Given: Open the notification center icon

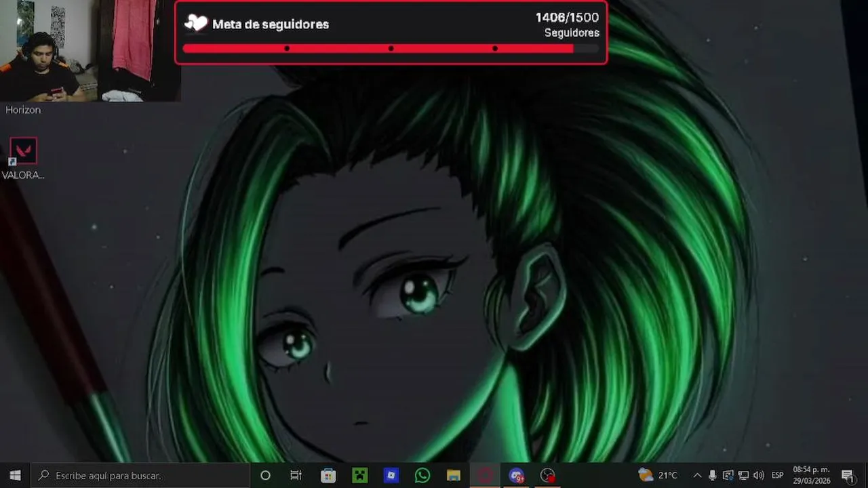Looking at the screenshot, I should (x=847, y=475).
